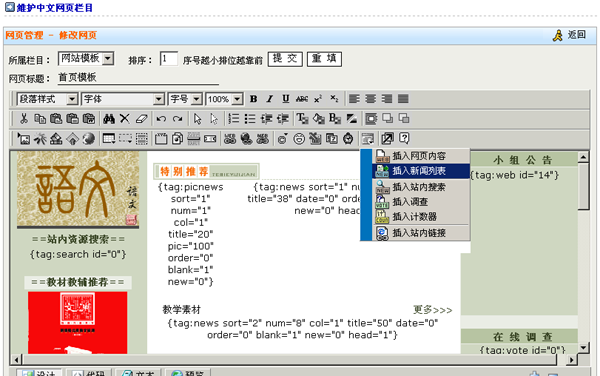Click the help question mark icon
Image resolution: width=600 pixels, height=376 pixels.
click(404, 138)
